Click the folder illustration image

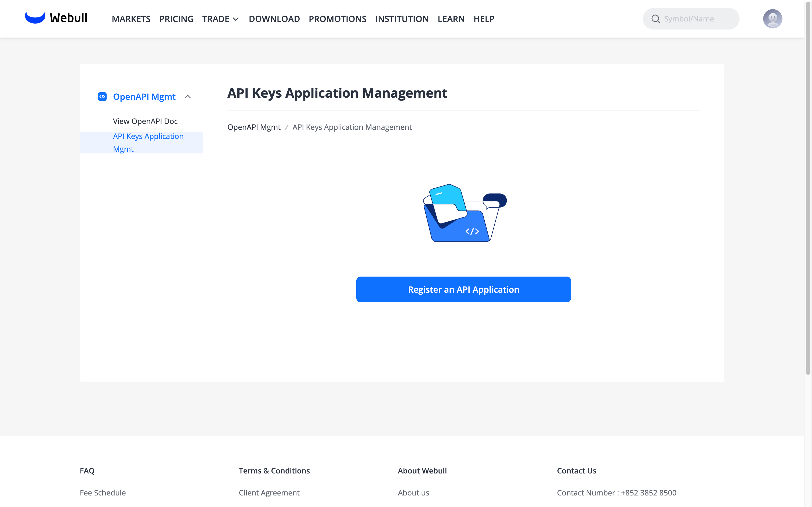[x=464, y=213]
